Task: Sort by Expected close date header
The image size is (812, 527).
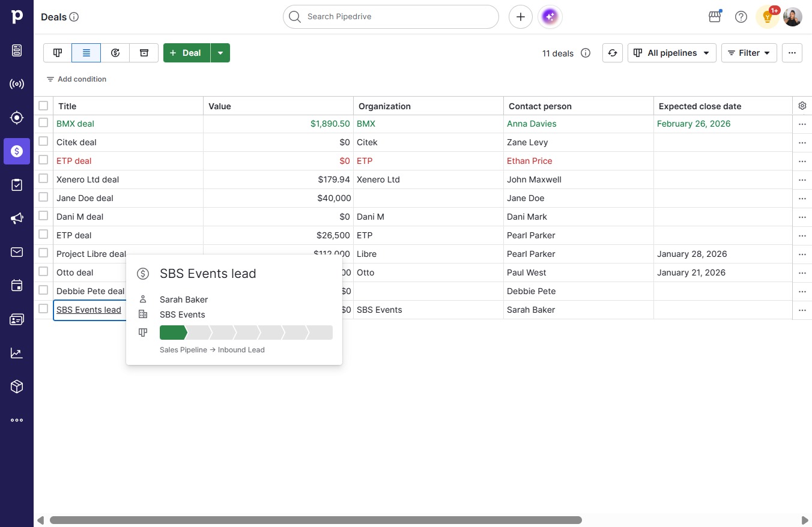Action: tap(723, 106)
